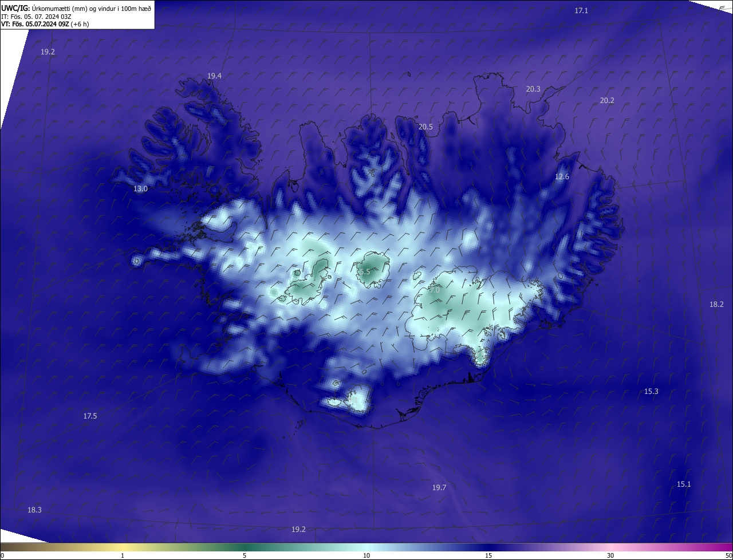Select the valid time line 'VT: Fös. 05.07.2024 09Z (+6 h)'
The height and width of the screenshot is (560, 733).
click(45, 24)
